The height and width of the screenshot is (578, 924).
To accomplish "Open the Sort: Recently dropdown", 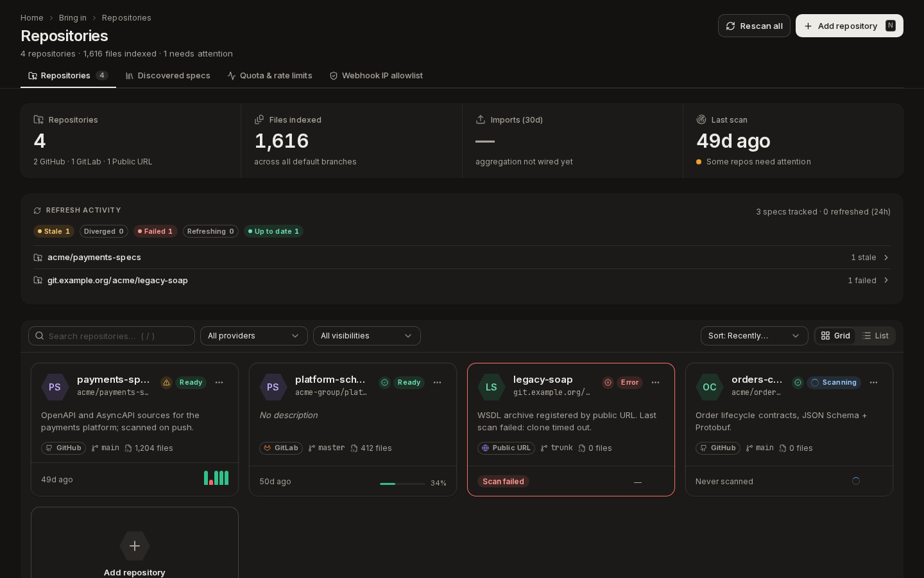I will pyautogui.click(x=755, y=336).
